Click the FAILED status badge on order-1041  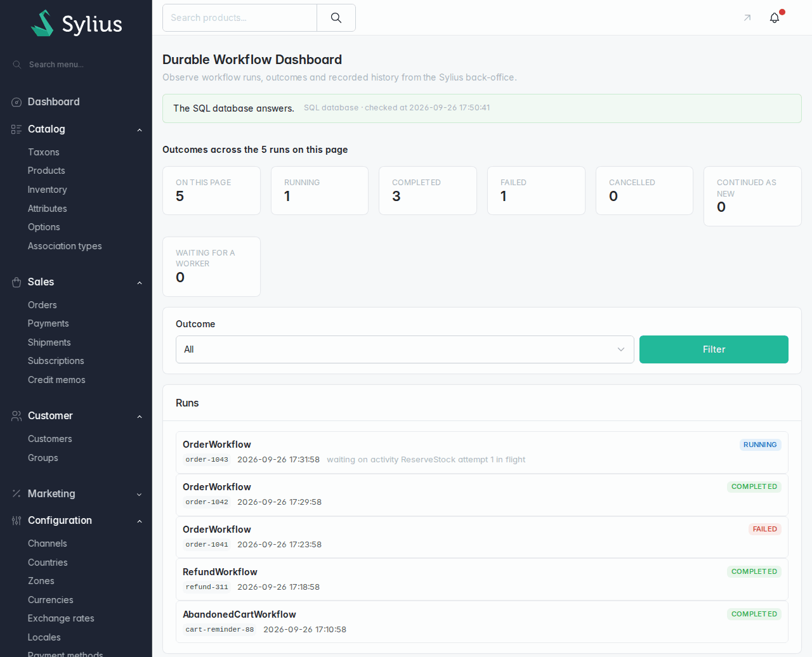click(765, 529)
